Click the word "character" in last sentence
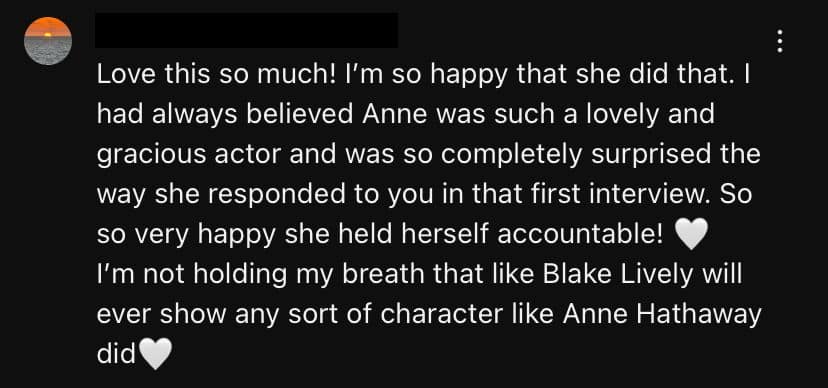 coord(441,316)
